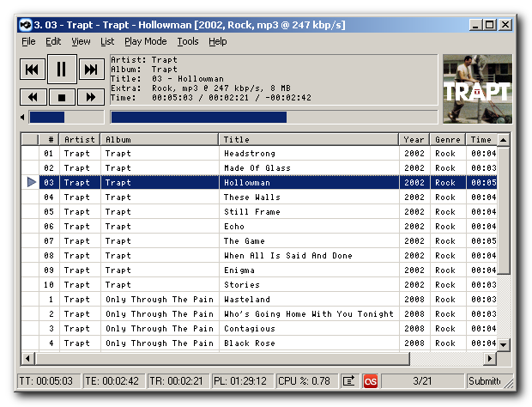Image resolution: width=532 pixels, height=407 pixels.
Task: Open the Edit menu
Action: 53,41
